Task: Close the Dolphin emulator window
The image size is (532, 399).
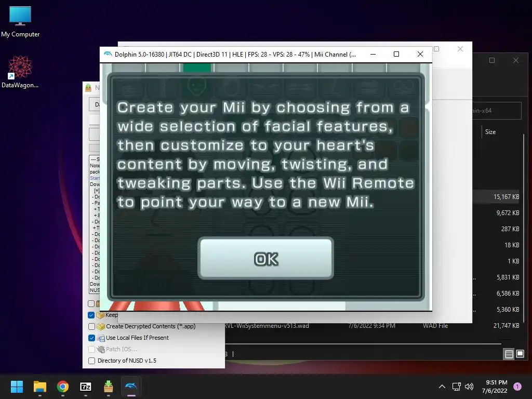Action: (x=420, y=54)
